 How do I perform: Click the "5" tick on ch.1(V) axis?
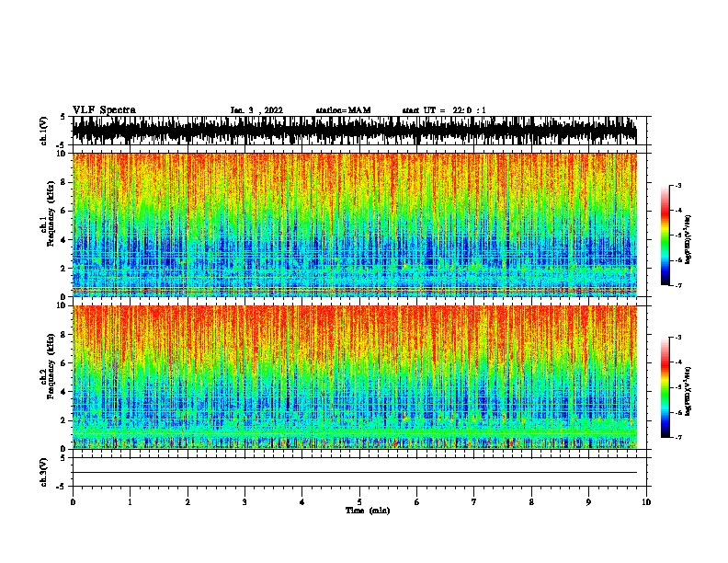tap(63, 117)
